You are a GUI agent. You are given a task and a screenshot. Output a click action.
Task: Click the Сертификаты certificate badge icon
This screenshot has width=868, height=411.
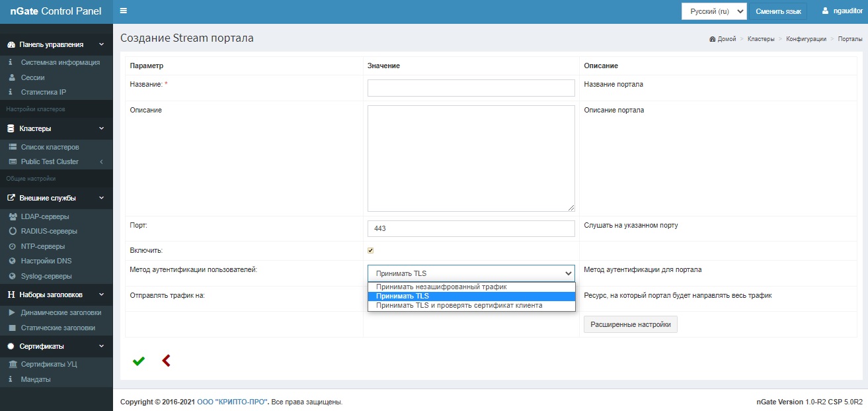coord(11,346)
